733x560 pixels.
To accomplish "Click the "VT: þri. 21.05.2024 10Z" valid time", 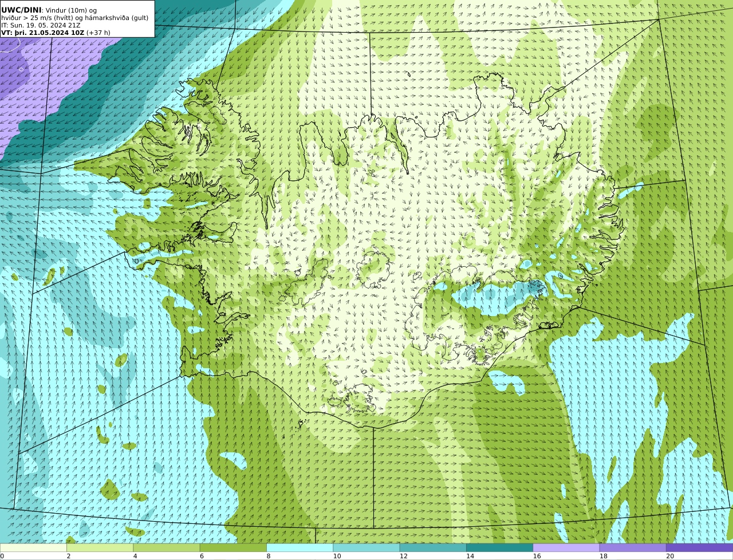I will click(x=43, y=33).
